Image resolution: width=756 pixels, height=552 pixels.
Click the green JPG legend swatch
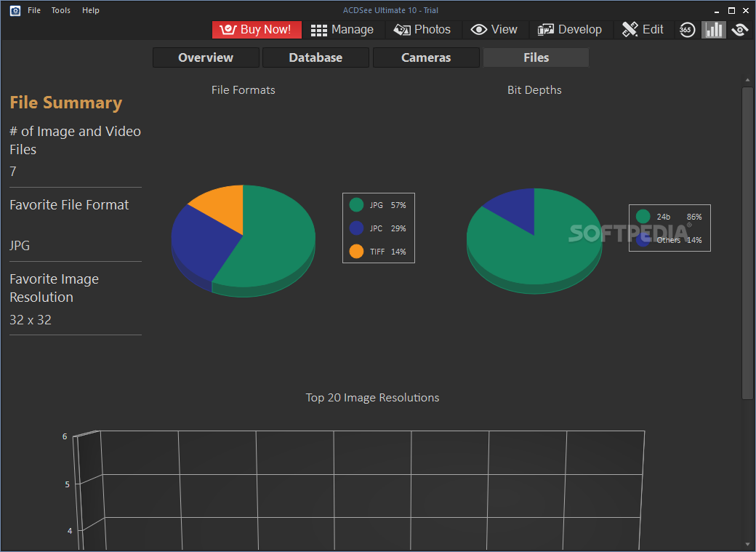pyautogui.click(x=356, y=205)
